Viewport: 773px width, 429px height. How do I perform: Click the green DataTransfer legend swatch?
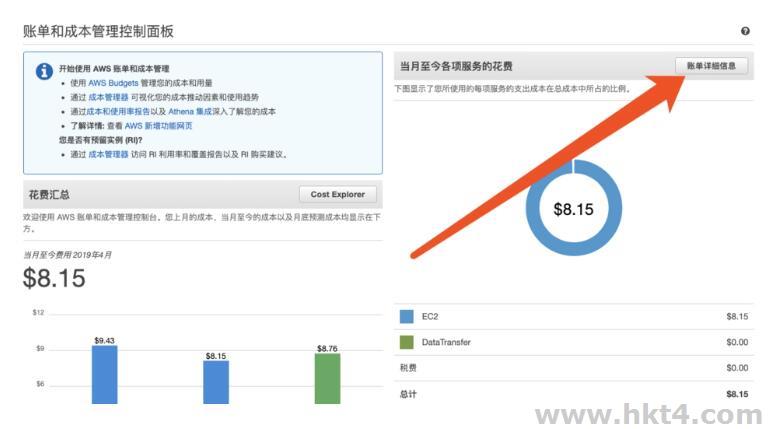click(x=407, y=342)
